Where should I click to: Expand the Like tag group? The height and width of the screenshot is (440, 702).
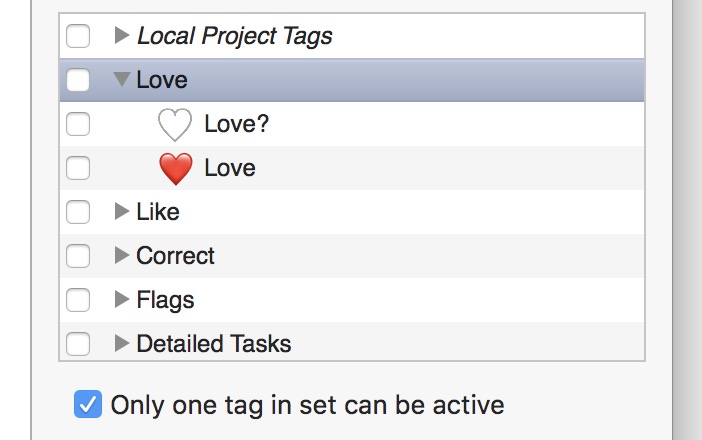(x=122, y=211)
